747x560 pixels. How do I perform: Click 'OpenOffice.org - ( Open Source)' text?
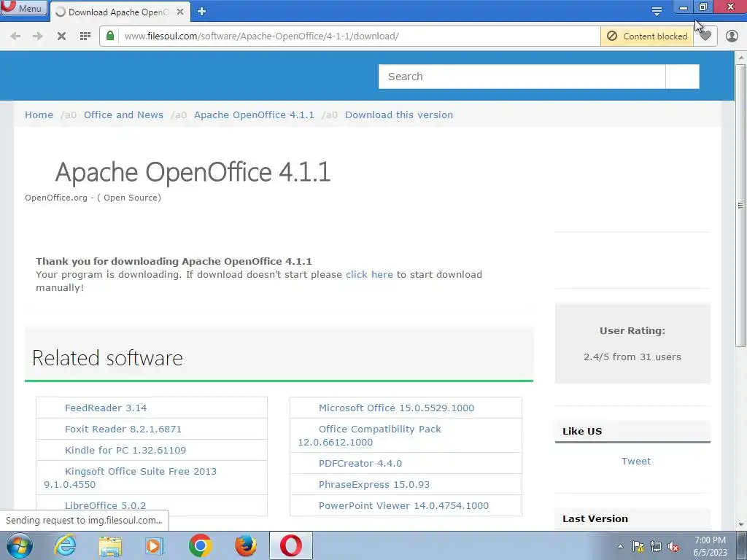[93, 198]
